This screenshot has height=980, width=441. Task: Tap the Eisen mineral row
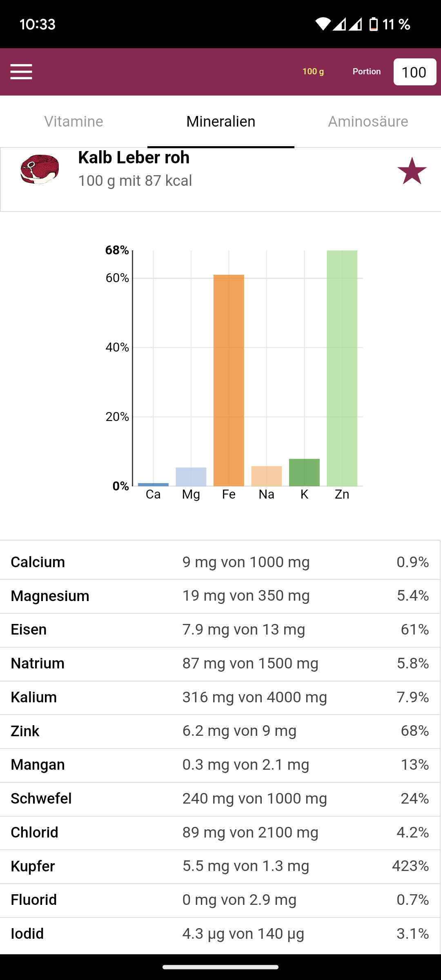pos(220,630)
